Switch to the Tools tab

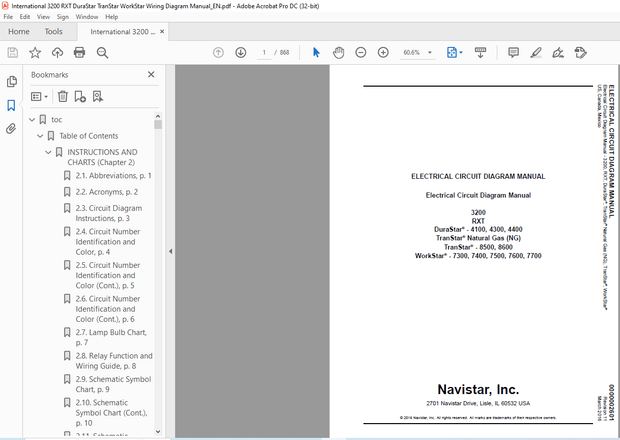tap(53, 32)
